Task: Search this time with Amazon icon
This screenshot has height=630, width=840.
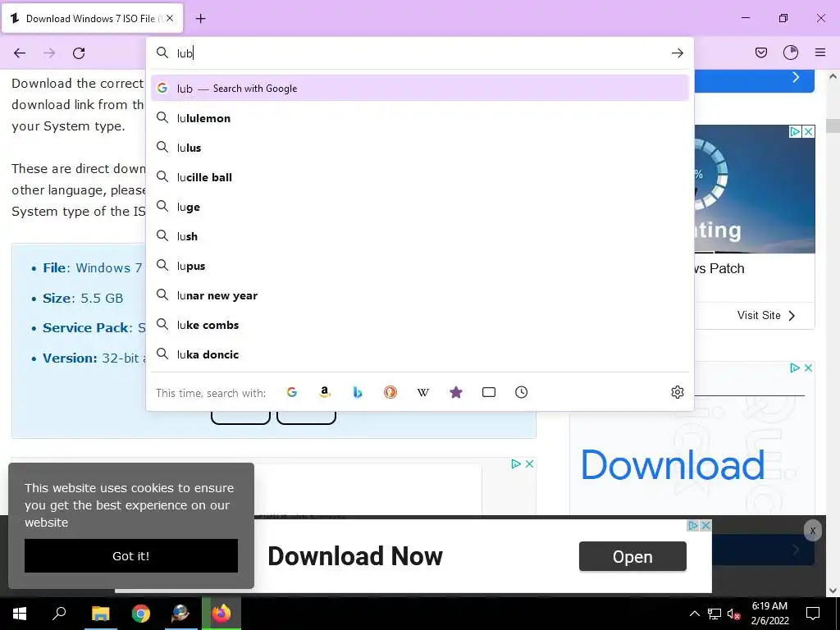Action: point(325,392)
